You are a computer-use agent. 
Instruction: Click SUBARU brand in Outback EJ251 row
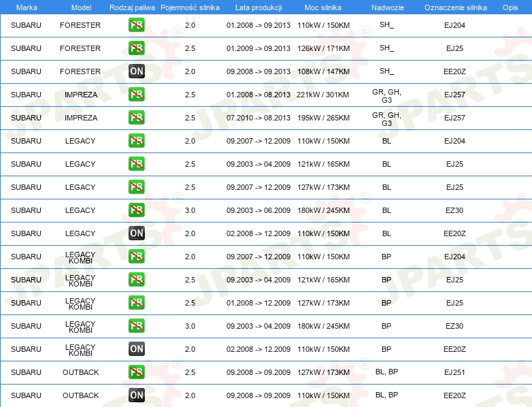coord(26,372)
